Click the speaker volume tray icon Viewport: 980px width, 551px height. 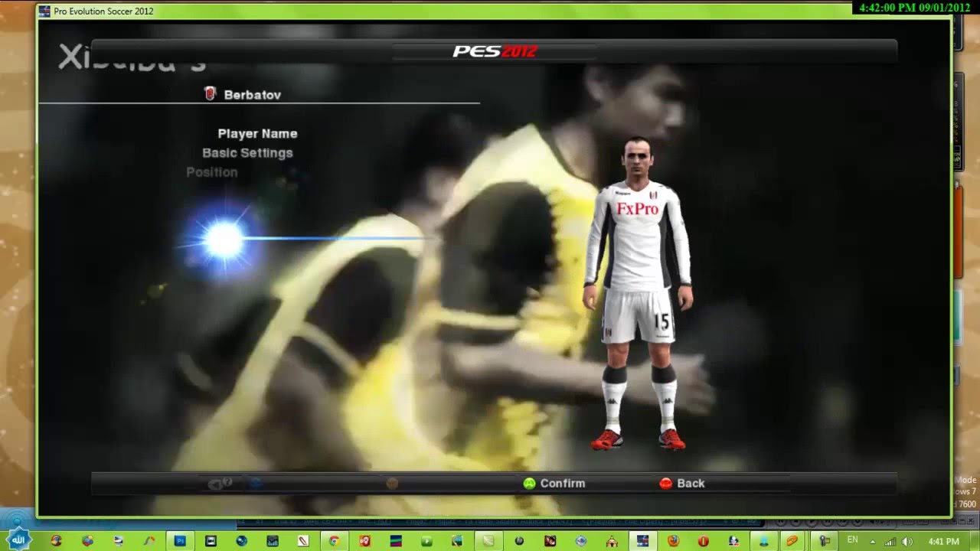(x=907, y=541)
